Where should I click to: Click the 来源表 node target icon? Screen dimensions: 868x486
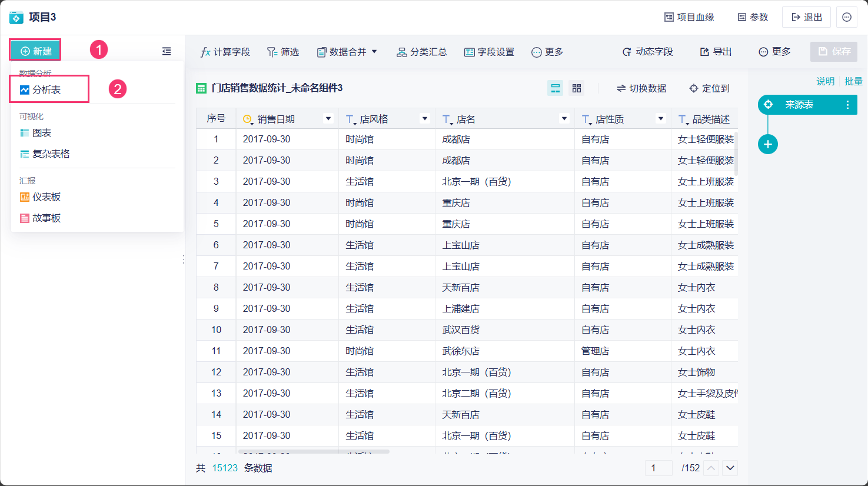[x=768, y=105]
